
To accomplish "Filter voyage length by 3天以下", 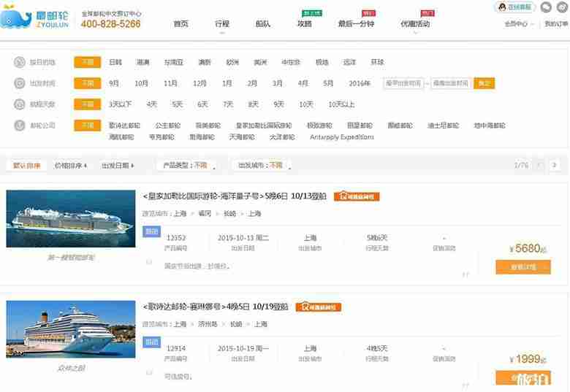I will [121, 104].
